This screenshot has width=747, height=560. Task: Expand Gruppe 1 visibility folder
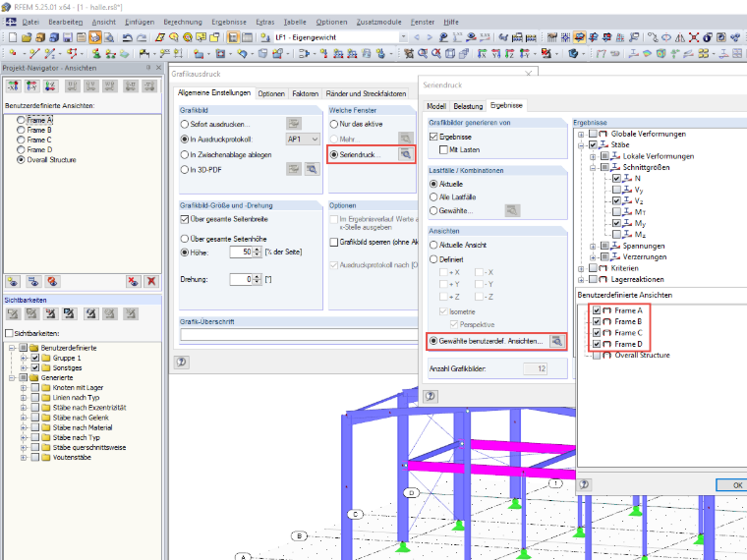pyautogui.click(x=24, y=358)
